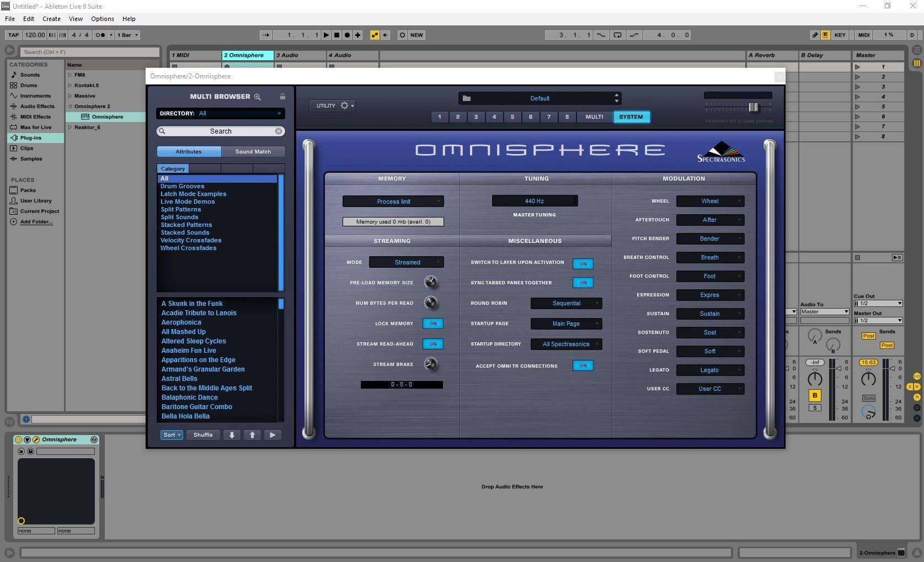Click the Omnisphere browser audition play button
This screenshot has width=924, height=562.
tap(273, 435)
